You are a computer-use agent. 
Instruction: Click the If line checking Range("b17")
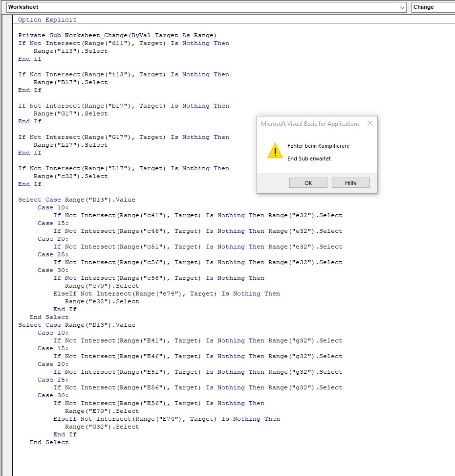pos(124,106)
